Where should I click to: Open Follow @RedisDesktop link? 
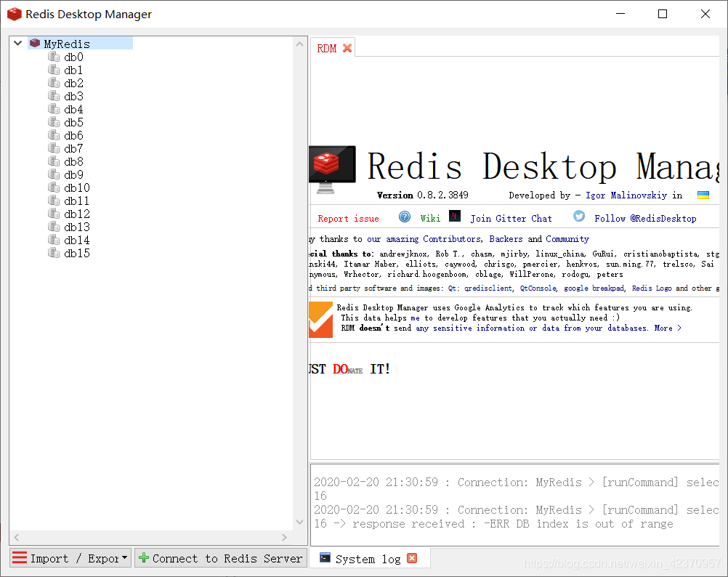point(645,219)
